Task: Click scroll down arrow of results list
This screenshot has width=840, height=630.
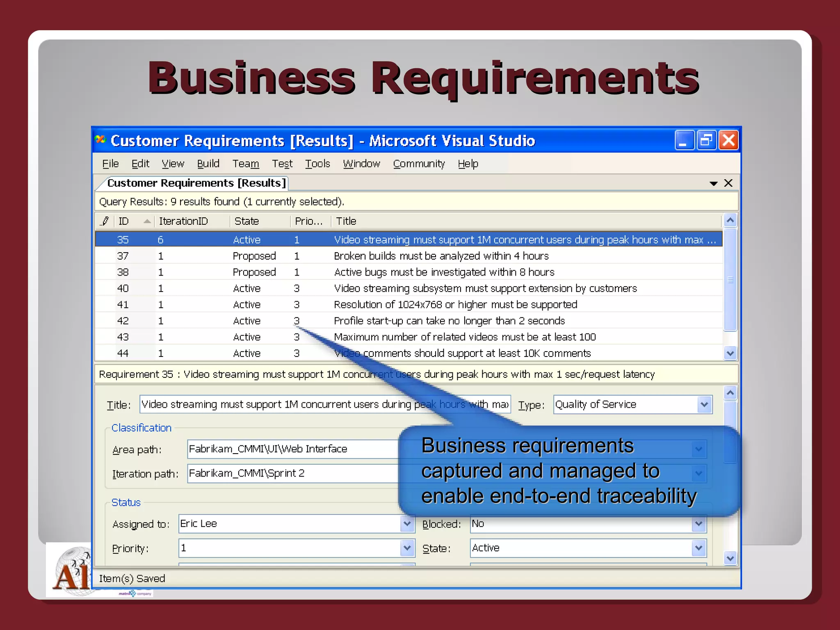Action: (x=730, y=353)
